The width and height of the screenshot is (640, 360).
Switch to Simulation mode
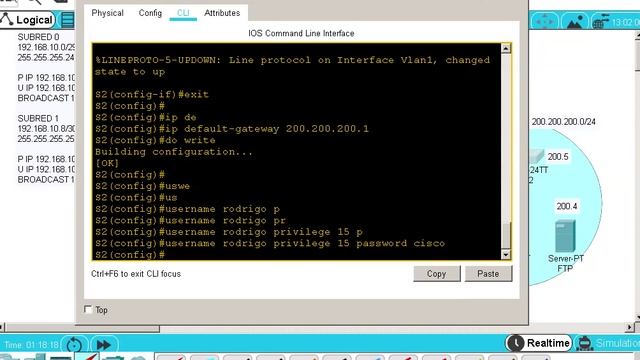point(607,343)
